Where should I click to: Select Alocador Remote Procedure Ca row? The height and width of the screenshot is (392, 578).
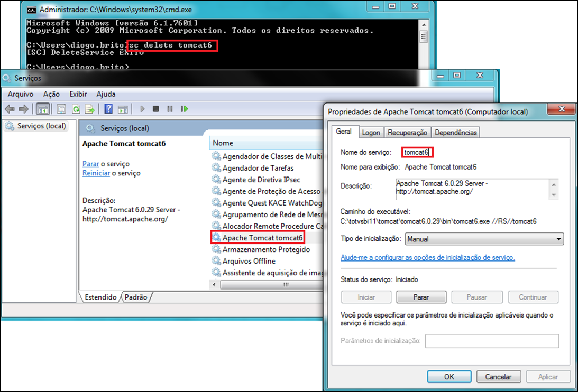click(267, 226)
